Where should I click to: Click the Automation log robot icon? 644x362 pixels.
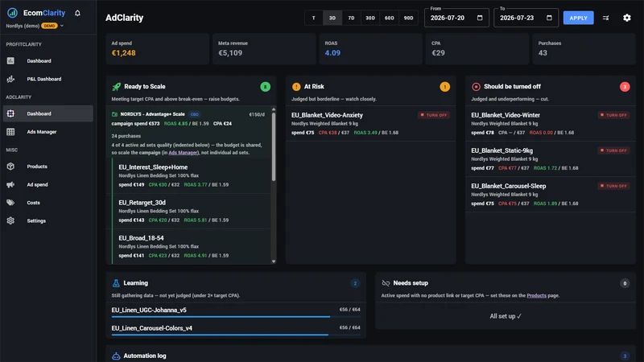tap(116, 356)
